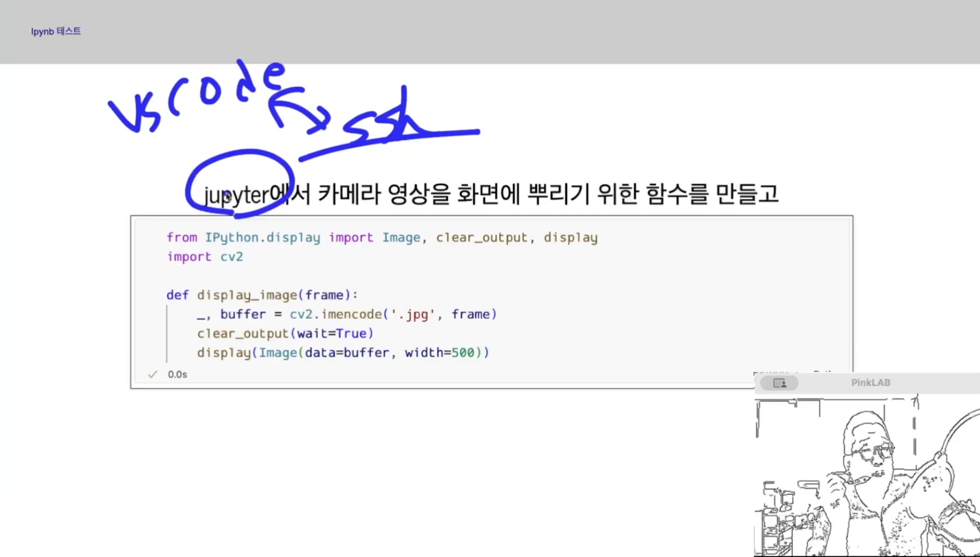Click the Korean heading text '함수를 만들고'
The image size is (980, 557).
click(x=712, y=194)
